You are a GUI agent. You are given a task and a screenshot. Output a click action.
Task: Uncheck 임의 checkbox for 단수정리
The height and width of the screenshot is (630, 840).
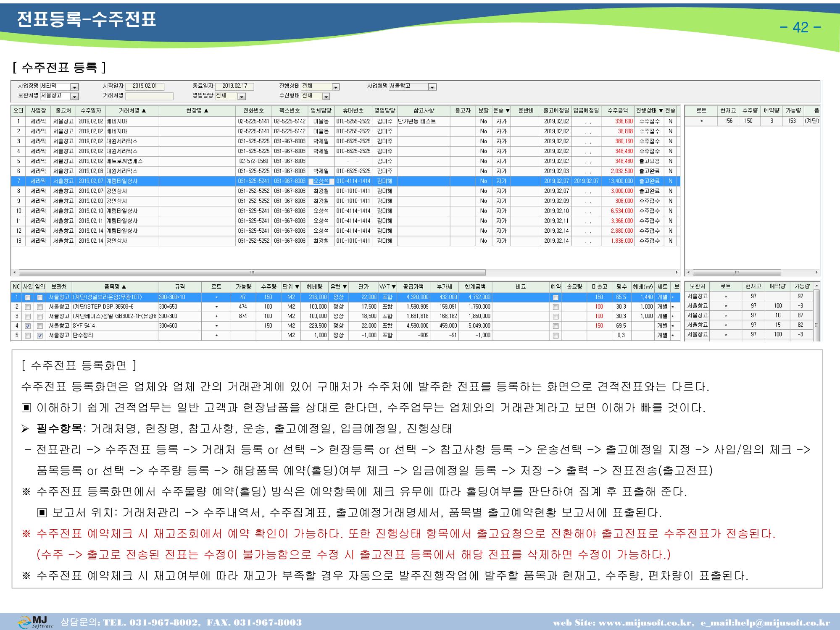[x=40, y=336]
